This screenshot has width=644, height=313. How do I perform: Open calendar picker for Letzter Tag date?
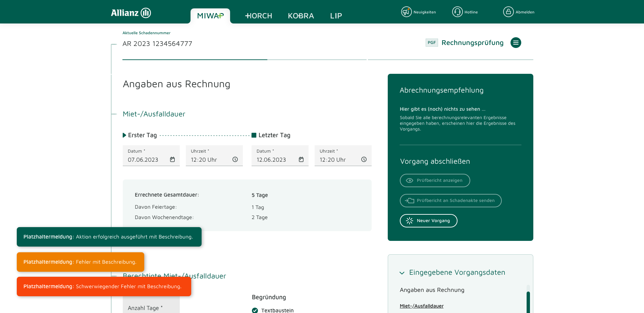click(301, 160)
